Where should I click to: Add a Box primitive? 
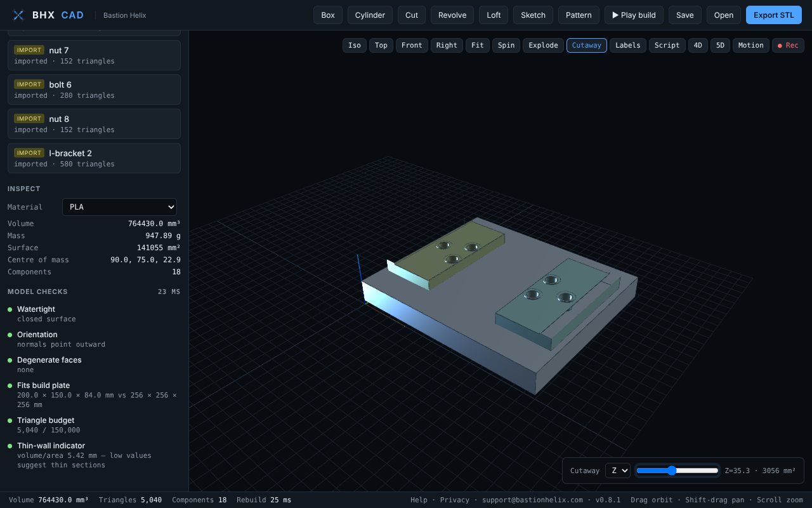tap(328, 15)
